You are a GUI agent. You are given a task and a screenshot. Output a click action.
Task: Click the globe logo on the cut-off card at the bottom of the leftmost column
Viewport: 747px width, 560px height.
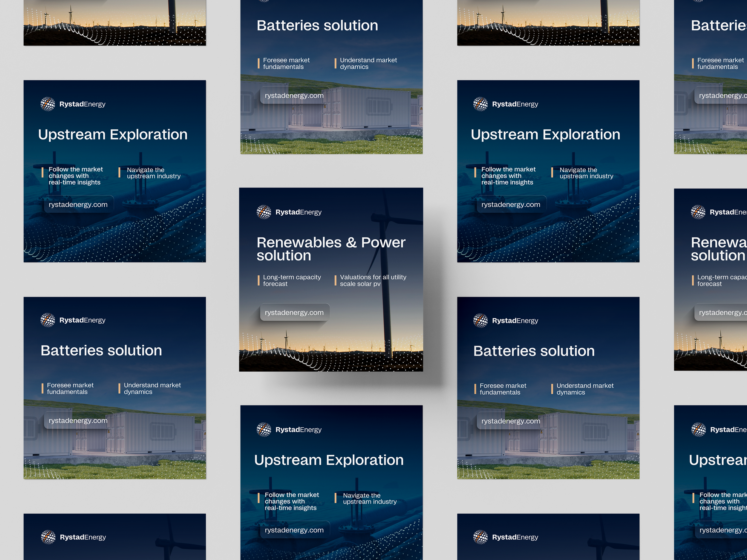48,537
